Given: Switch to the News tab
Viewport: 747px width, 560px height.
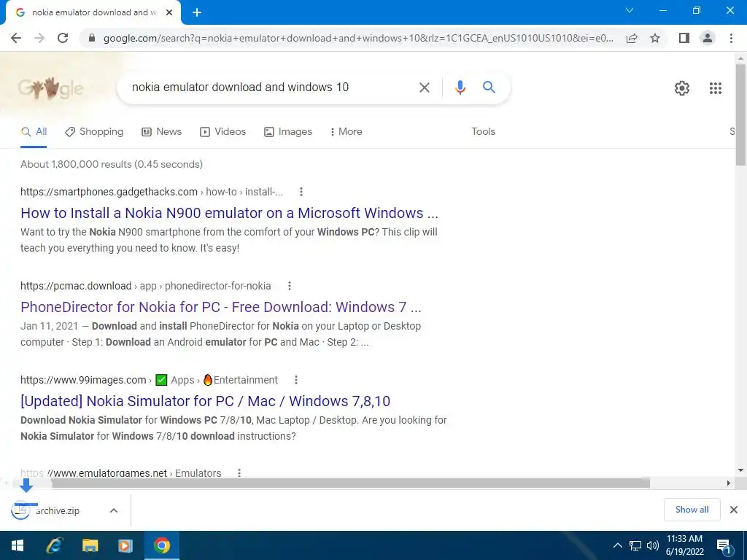Looking at the screenshot, I should (161, 132).
